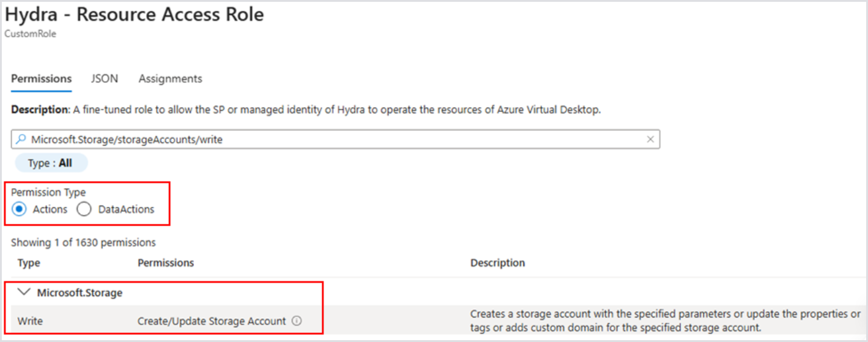Select the Write permission row

click(x=29, y=321)
